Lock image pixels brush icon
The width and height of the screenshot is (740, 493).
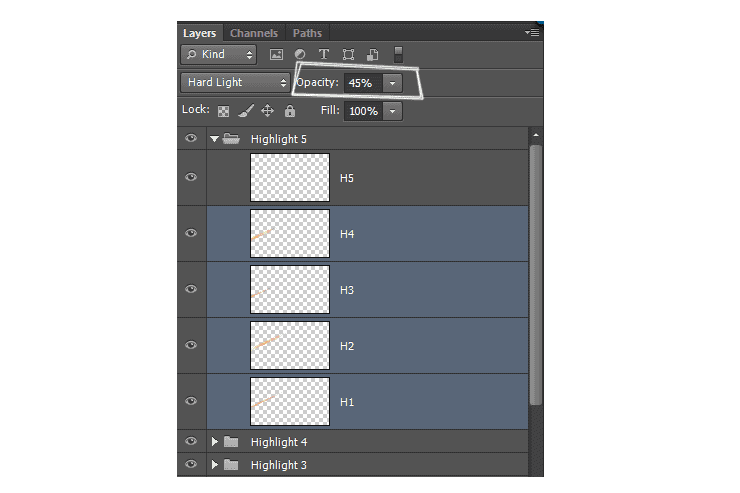coord(246,111)
